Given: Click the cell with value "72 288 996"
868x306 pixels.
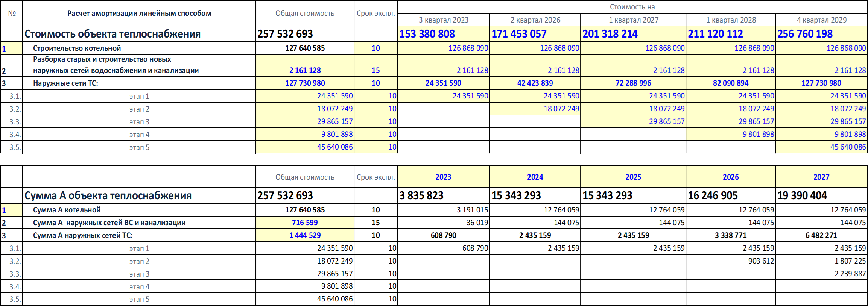Looking at the screenshot, I should pyautogui.click(x=634, y=83).
